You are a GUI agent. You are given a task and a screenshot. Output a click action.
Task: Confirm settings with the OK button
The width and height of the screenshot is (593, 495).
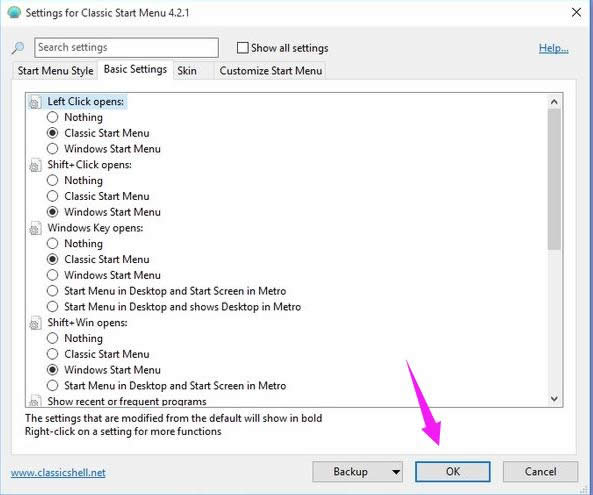[x=453, y=472]
